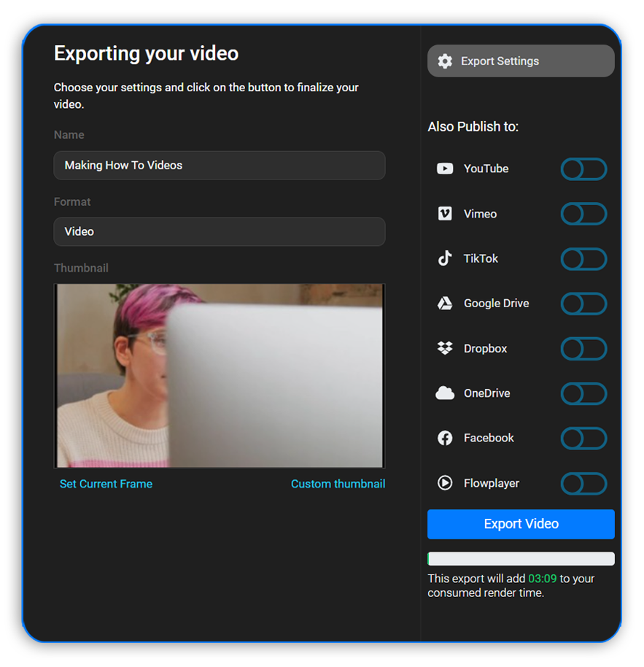Screen dimensions: 644x667
Task: Click the YouTube label text
Action: pyautogui.click(x=486, y=169)
